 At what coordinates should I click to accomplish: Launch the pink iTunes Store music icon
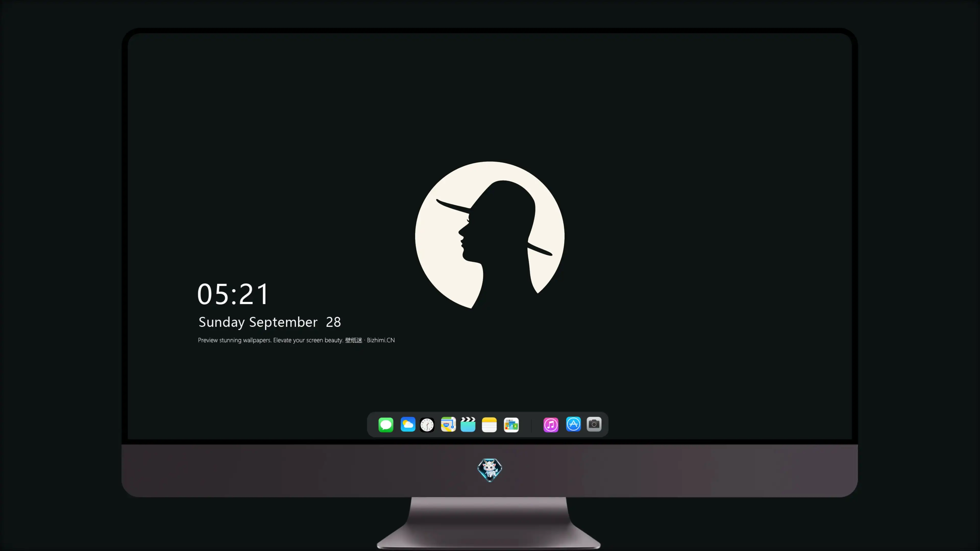[x=551, y=424]
